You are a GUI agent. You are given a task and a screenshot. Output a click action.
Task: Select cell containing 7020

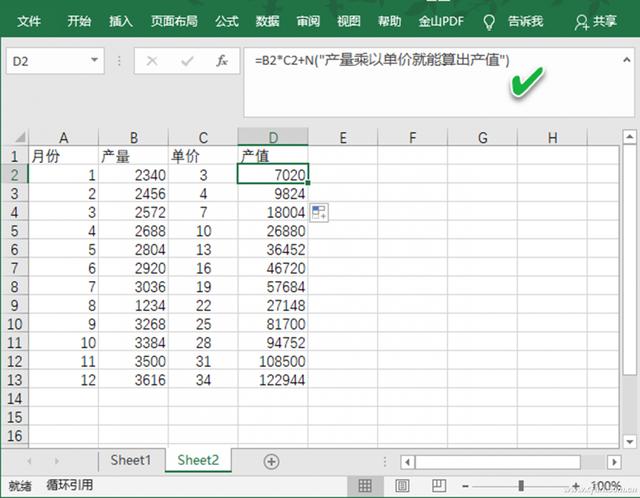(x=273, y=175)
